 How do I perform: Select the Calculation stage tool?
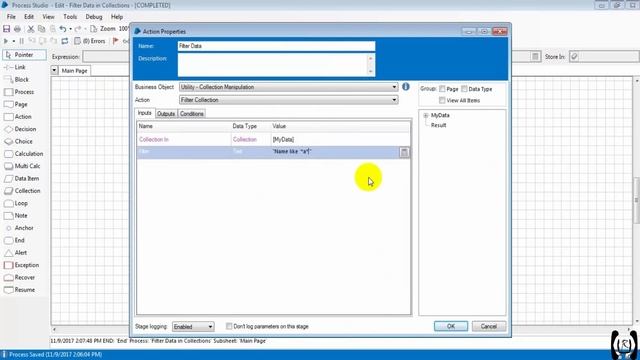[23, 154]
